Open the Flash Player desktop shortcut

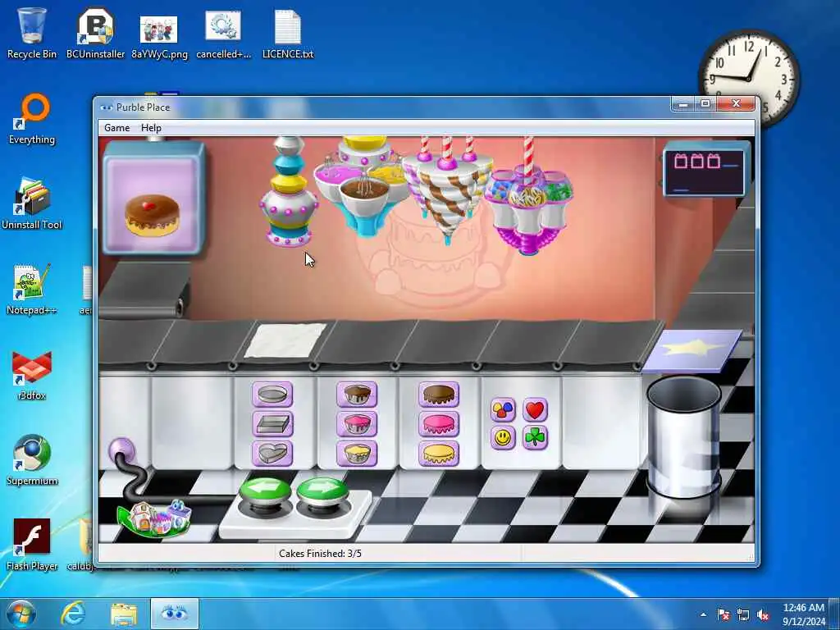click(32, 545)
